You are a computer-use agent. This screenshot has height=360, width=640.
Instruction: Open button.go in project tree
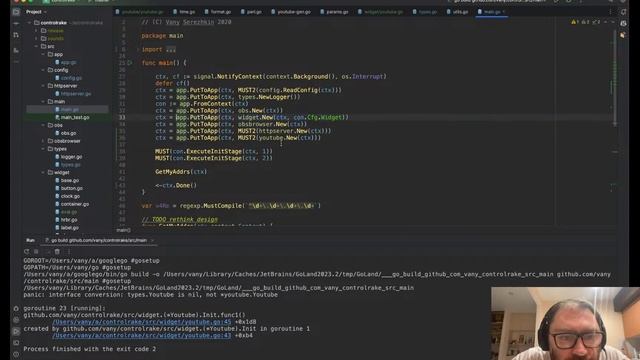71,189
